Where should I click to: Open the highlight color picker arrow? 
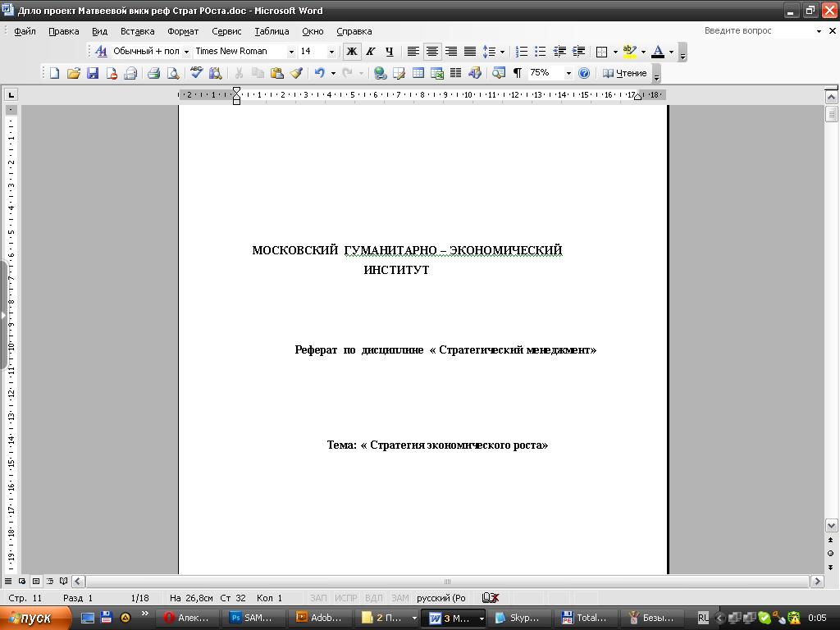(x=643, y=52)
